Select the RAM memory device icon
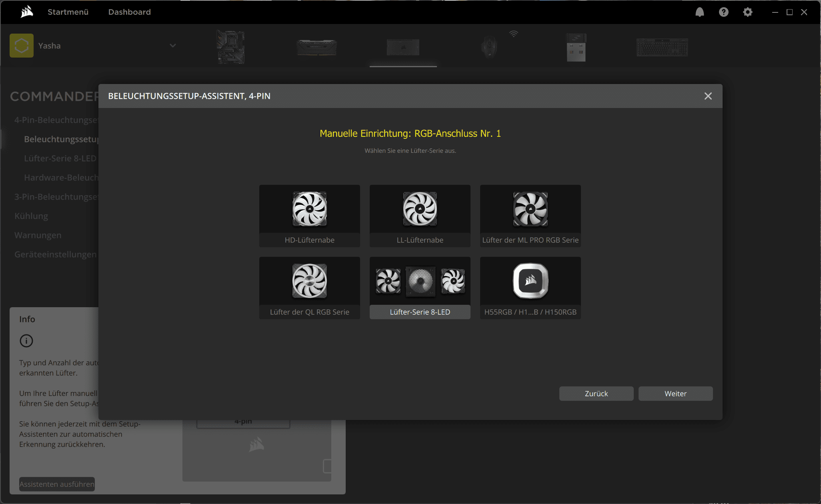Screen dimensions: 821x504 [x=317, y=47]
